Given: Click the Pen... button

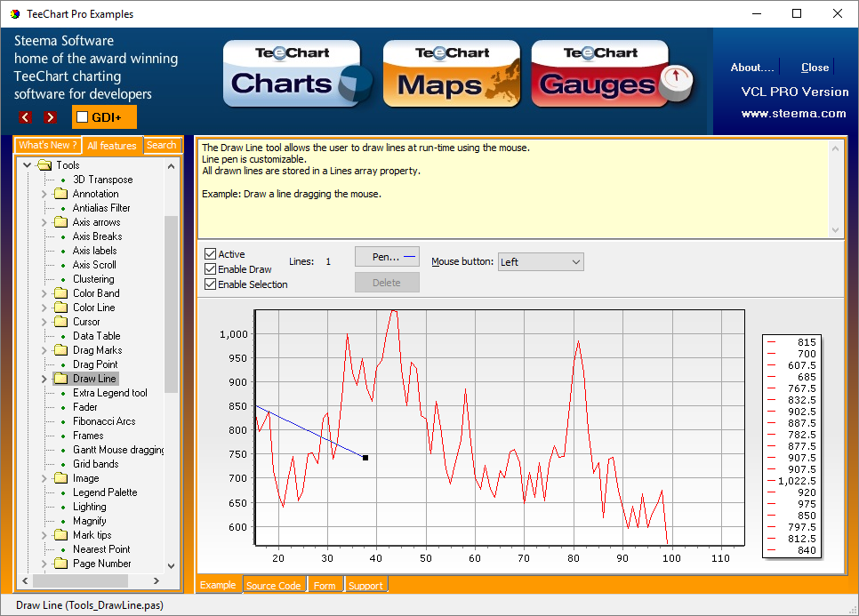Looking at the screenshot, I should tap(387, 257).
